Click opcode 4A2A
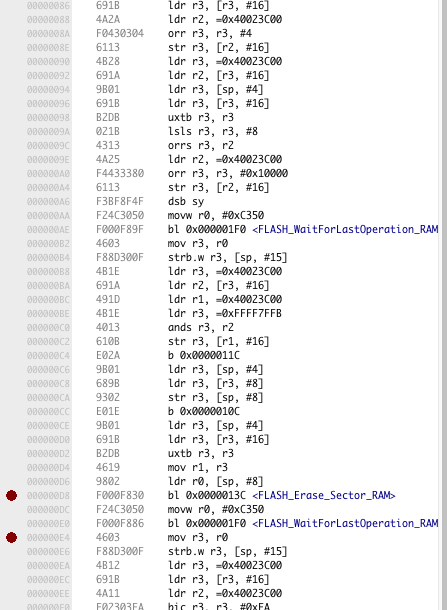Viewport: 447px width, 610px height. point(108,19)
